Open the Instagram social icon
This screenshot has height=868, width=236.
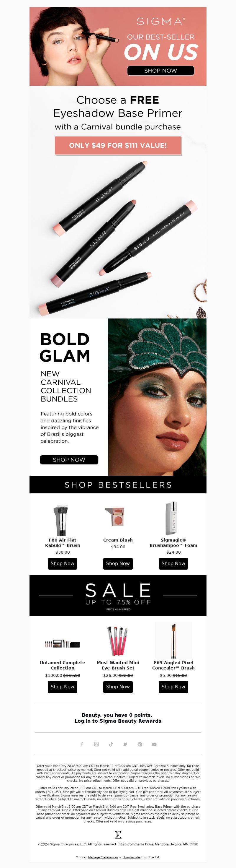[96, 744]
